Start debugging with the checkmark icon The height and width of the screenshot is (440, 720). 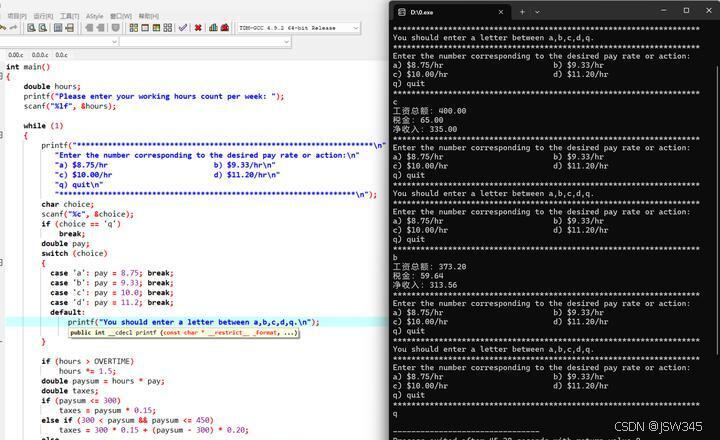(183, 28)
